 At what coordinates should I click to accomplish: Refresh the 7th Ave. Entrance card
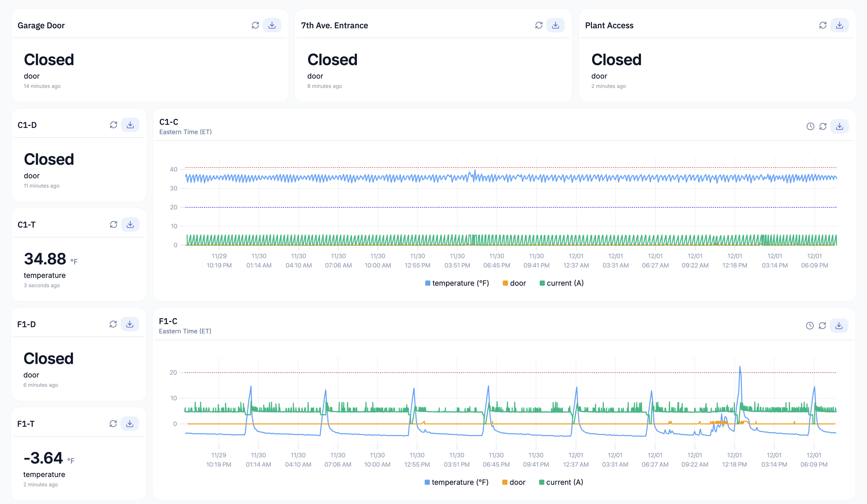[539, 25]
